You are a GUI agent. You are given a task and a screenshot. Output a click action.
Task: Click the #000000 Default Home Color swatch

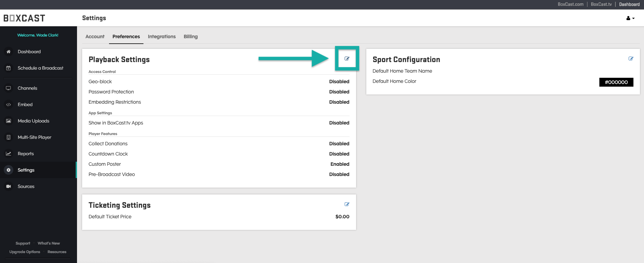[x=616, y=82]
